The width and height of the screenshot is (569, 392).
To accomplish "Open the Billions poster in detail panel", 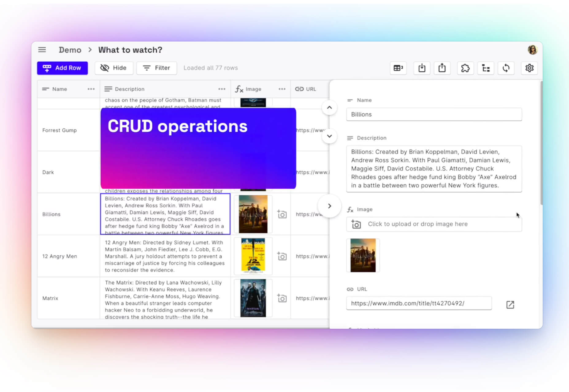I will [x=363, y=255].
